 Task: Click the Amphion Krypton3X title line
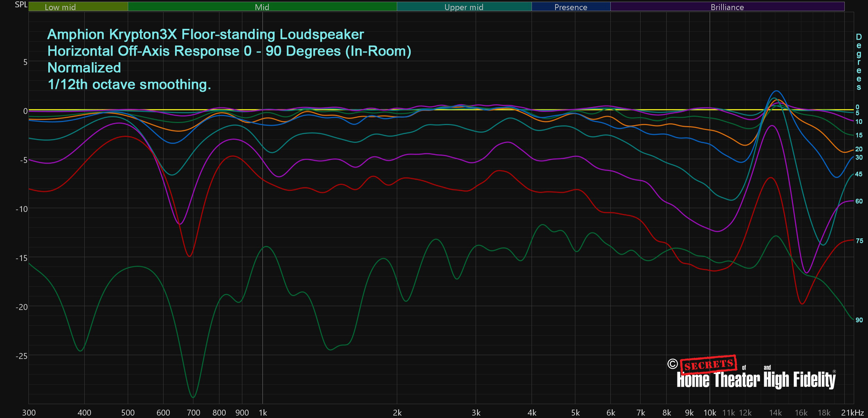pyautogui.click(x=206, y=34)
